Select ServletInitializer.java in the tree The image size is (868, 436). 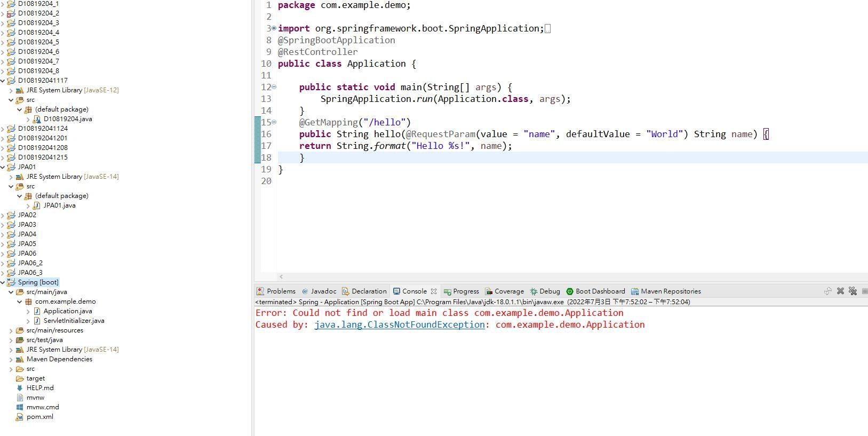pyautogui.click(x=74, y=321)
